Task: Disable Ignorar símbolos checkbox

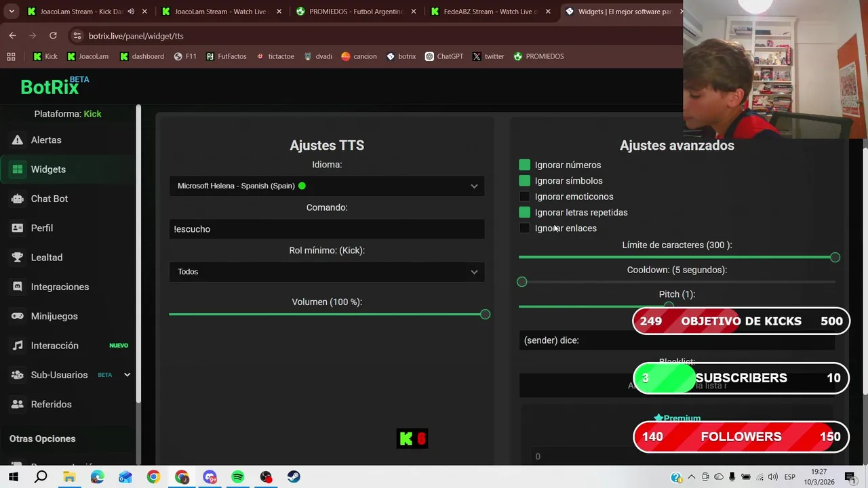Action: tap(524, 180)
